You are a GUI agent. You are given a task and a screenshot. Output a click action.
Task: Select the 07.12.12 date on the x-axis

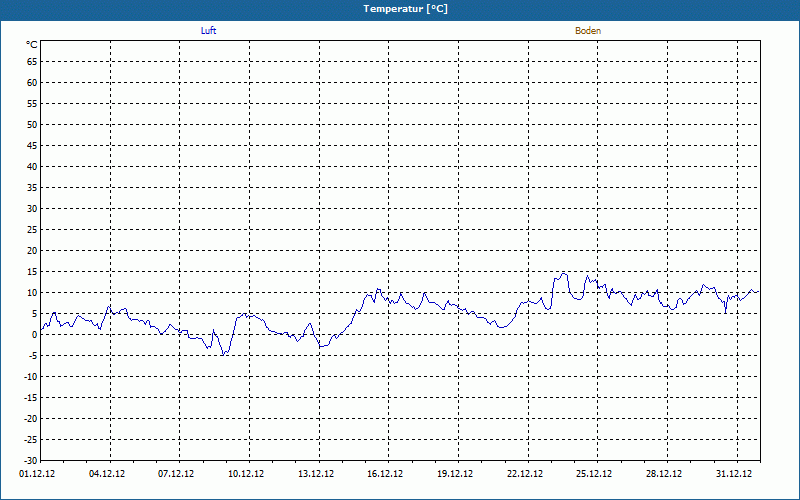coord(176,474)
